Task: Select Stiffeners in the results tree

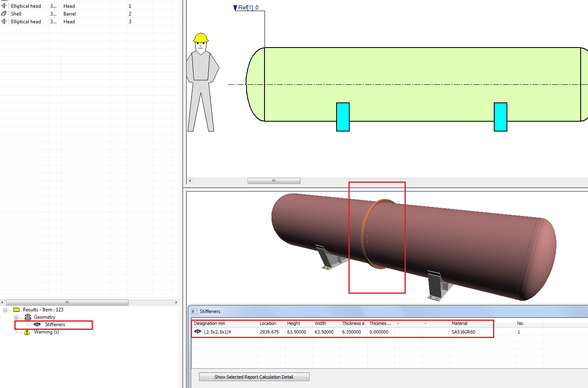Action: (55, 324)
